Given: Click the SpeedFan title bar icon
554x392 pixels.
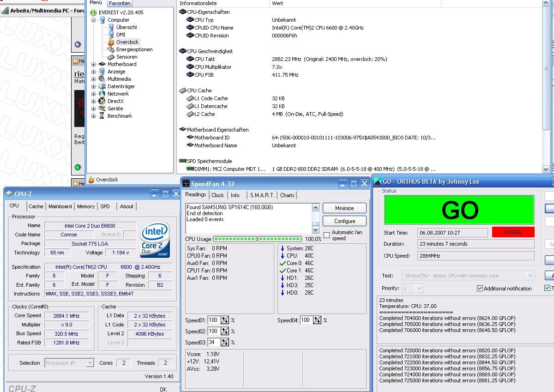Looking at the screenshot, I should click(x=186, y=183).
